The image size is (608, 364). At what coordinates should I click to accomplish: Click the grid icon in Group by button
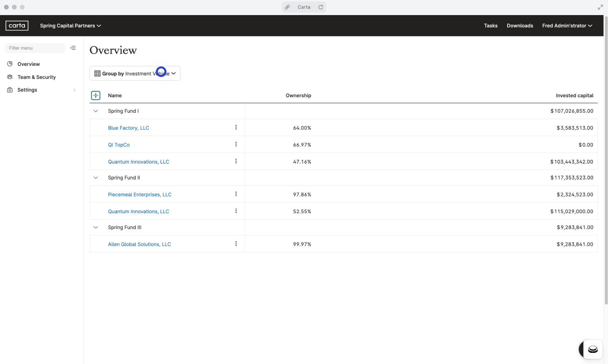tap(97, 73)
